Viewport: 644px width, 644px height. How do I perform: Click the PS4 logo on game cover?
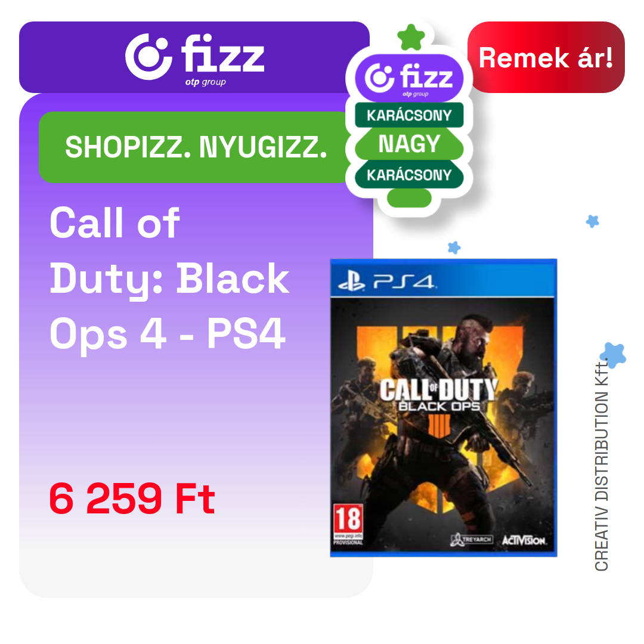coord(386,281)
